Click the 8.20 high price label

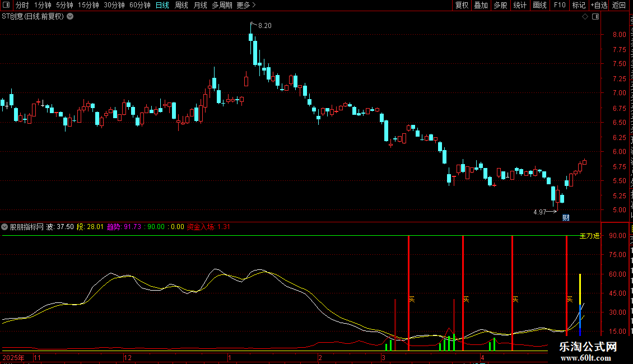(x=265, y=25)
